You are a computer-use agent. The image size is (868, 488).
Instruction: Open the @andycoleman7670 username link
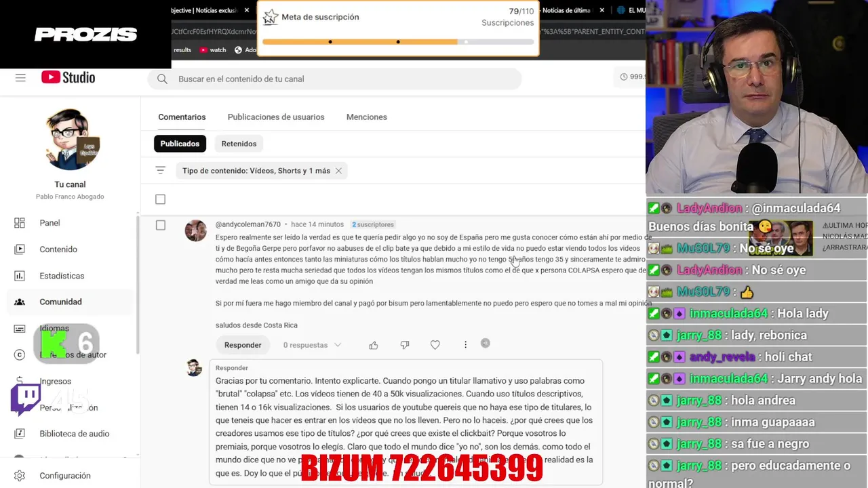[248, 224]
